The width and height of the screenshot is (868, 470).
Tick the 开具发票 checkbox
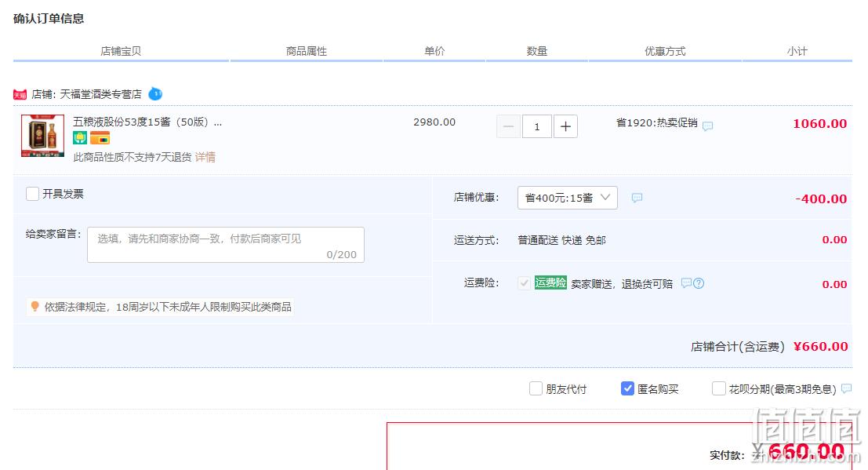click(x=33, y=194)
